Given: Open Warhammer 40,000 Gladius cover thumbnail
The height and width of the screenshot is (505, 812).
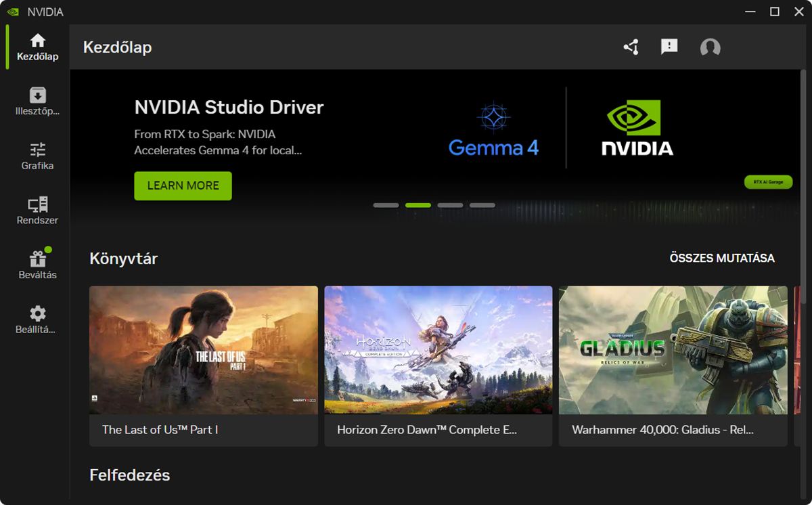Looking at the screenshot, I should [673, 350].
